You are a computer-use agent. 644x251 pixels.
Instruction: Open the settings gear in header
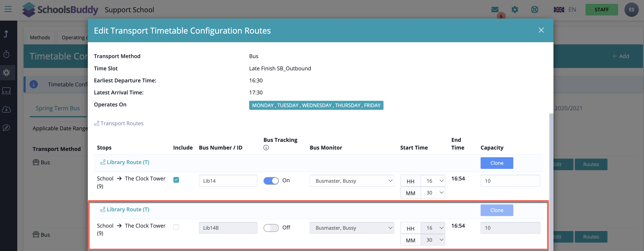coord(514,10)
